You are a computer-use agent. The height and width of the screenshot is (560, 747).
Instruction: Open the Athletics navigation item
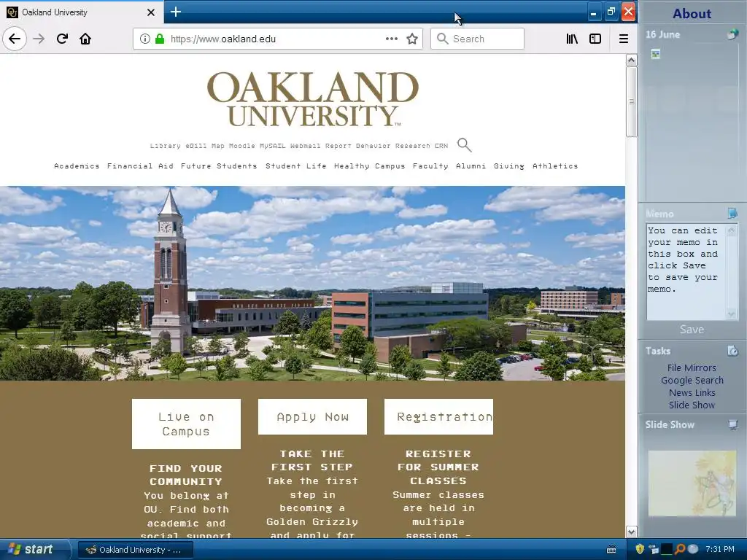pos(555,166)
